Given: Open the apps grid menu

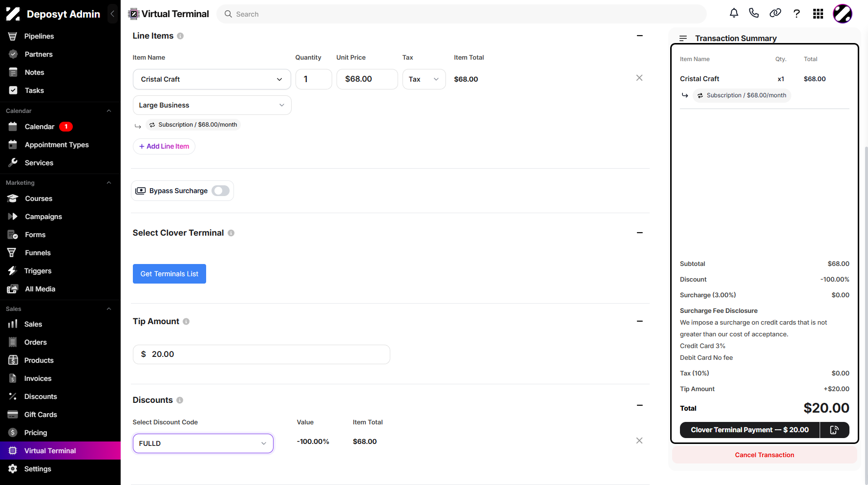Looking at the screenshot, I should click(818, 14).
